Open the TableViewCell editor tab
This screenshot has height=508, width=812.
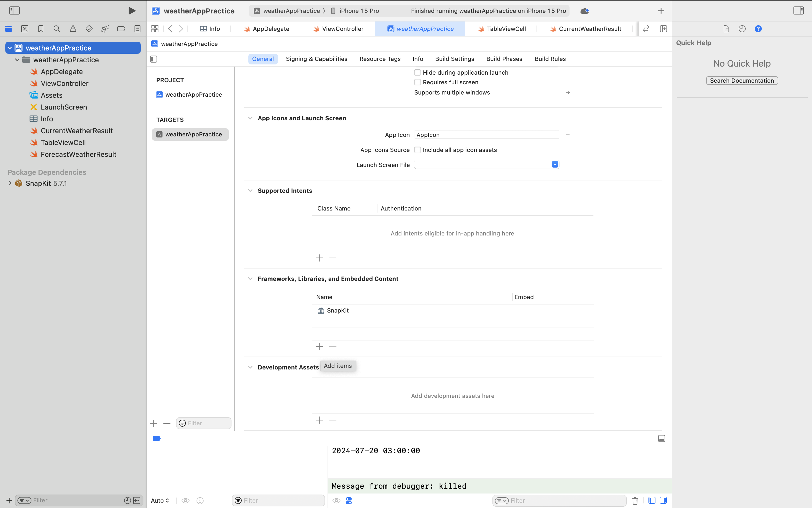coord(502,29)
